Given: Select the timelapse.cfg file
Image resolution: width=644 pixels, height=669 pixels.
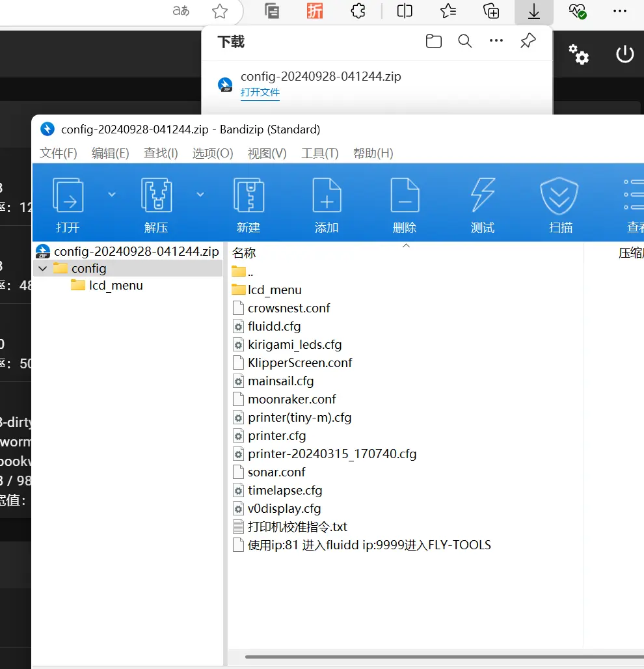Looking at the screenshot, I should (277, 491).
